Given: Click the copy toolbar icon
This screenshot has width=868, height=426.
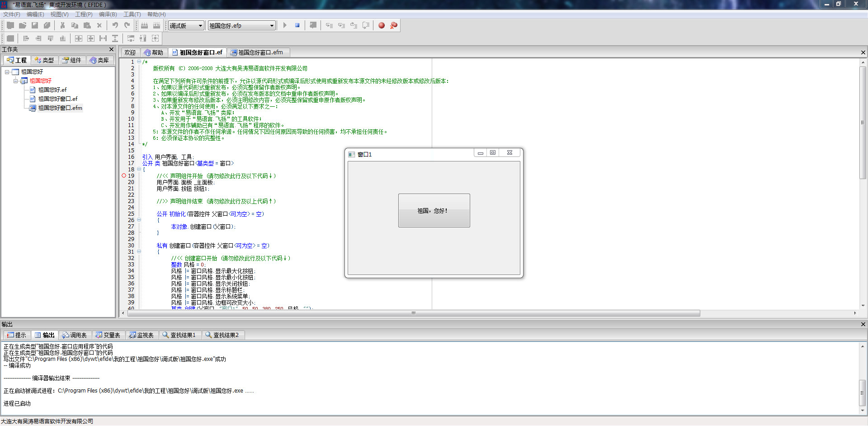Looking at the screenshot, I should pos(75,25).
